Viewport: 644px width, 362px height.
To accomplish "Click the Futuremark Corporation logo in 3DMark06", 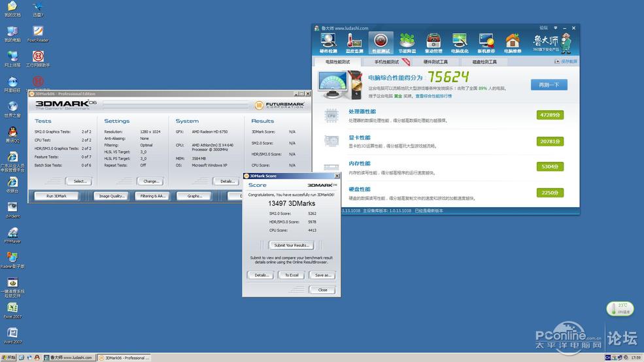I will click(x=280, y=105).
